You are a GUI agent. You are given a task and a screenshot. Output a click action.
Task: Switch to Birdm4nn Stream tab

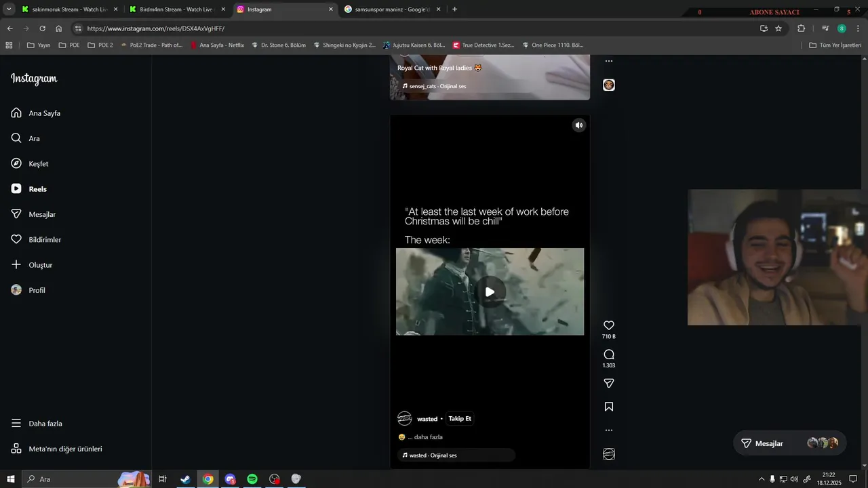tap(176, 9)
